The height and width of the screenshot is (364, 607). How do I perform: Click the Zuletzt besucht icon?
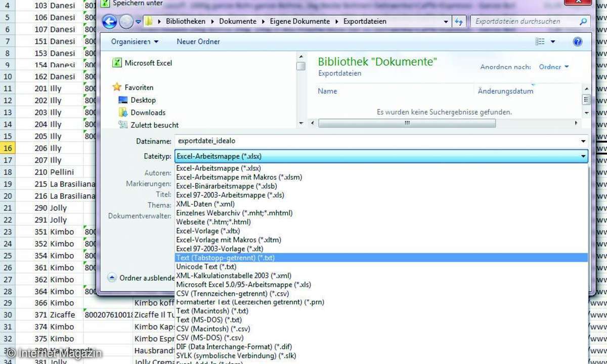[x=123, y=124]
